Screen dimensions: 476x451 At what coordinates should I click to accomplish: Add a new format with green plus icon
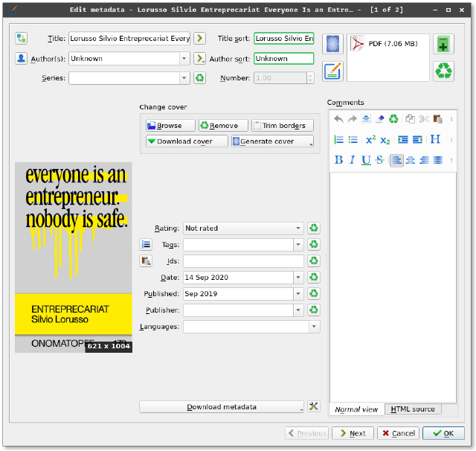(443, 44)
